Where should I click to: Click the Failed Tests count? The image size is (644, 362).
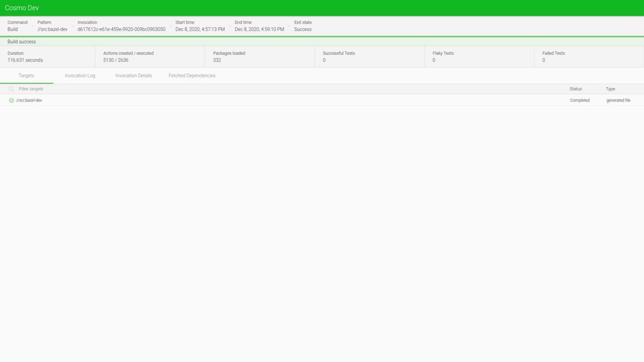pos(543,60)
